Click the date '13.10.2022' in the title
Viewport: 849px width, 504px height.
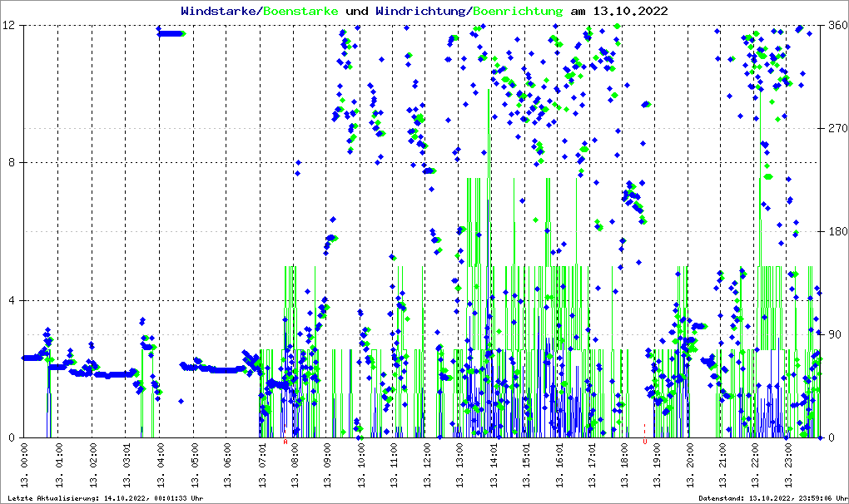tap(630, 11)
